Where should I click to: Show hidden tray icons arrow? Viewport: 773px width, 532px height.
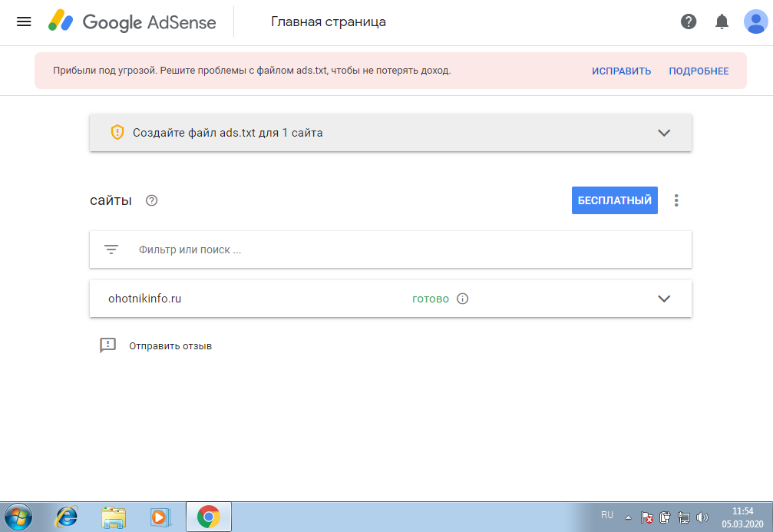point(628,517)
